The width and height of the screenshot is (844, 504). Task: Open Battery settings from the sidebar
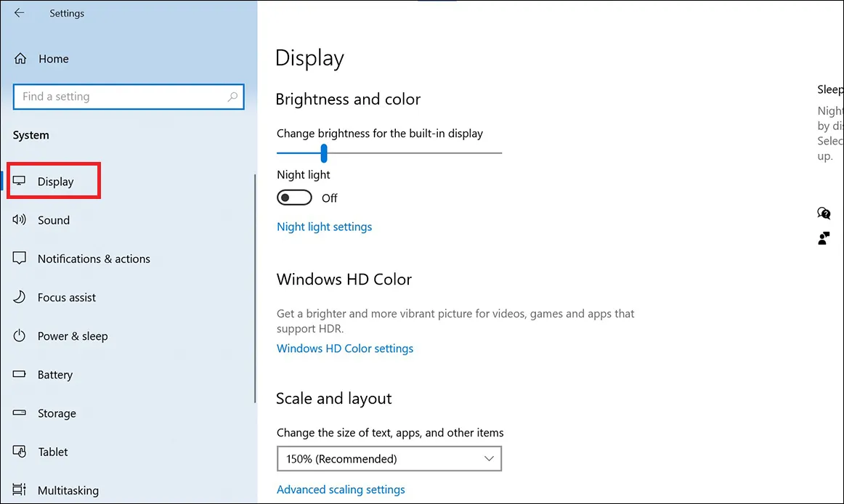(54, 375)
